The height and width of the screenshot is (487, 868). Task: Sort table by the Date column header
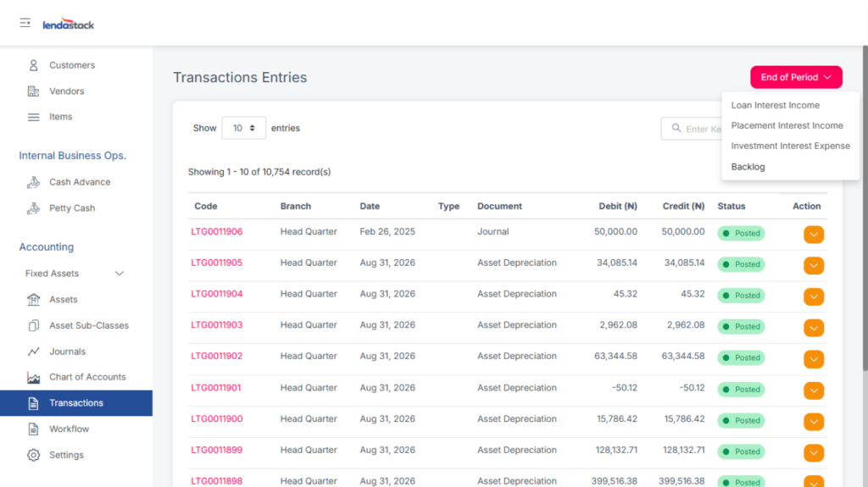tap(370, 206)
